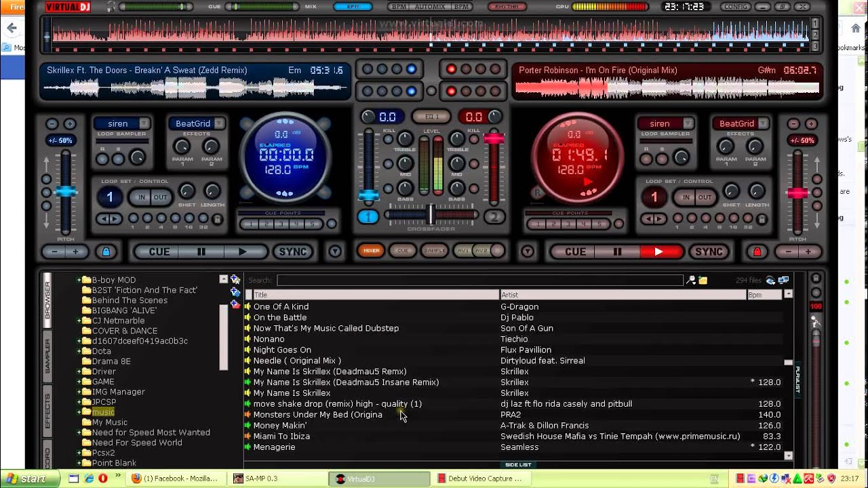Set loop IN point on left deck

point(142,197)
